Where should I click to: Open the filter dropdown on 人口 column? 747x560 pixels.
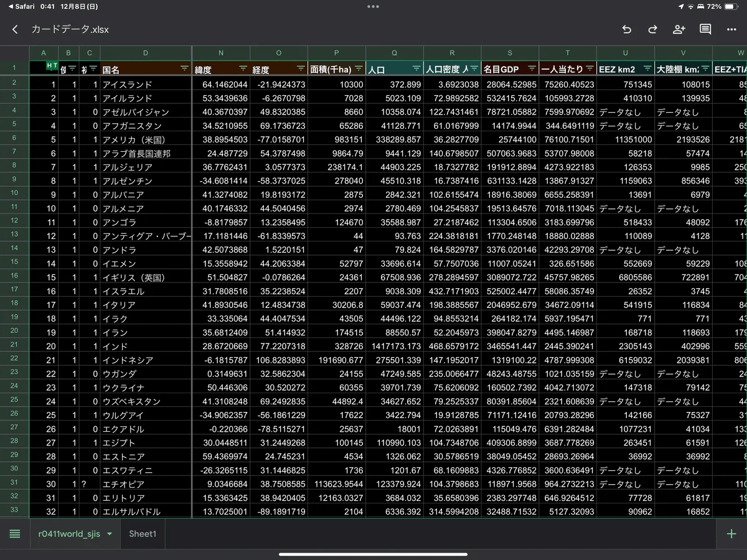(x=416, y=68)
